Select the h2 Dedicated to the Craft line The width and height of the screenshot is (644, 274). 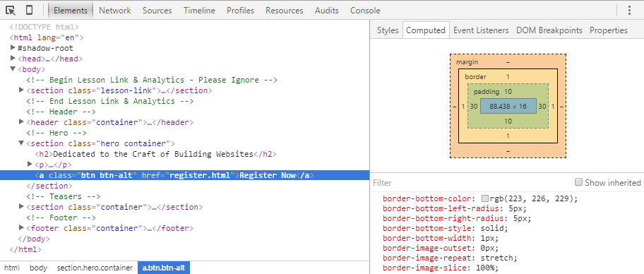155,154
